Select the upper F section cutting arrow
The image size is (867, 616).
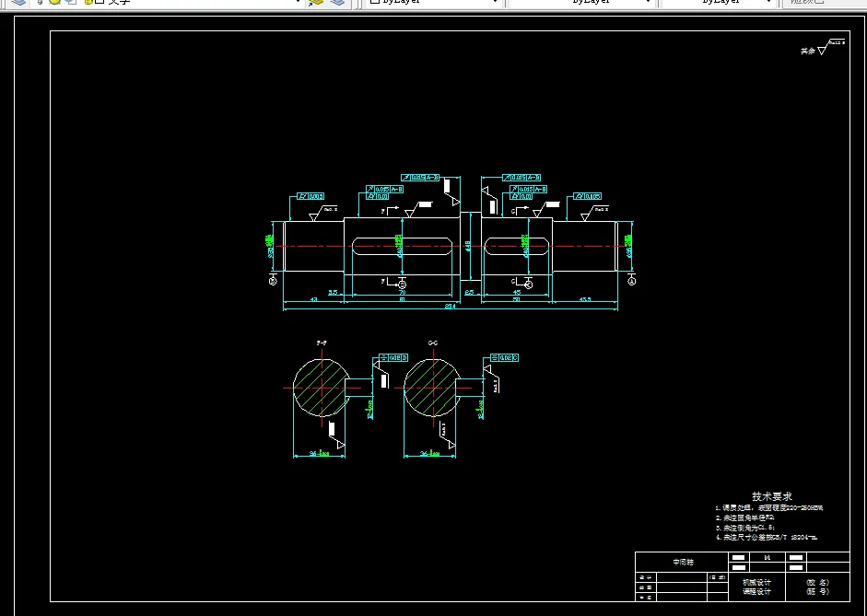pyautogui.click(x=390, y=211)
